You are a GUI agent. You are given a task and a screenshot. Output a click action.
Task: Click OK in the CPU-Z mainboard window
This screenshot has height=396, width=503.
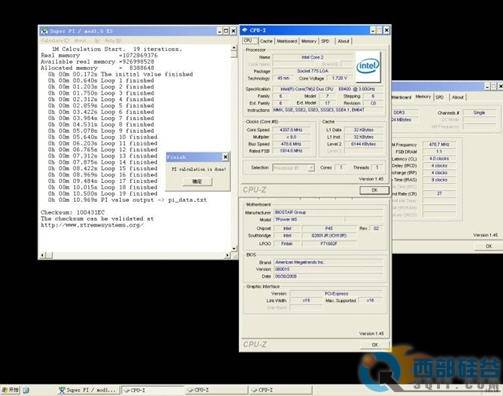tap(375, 345)
